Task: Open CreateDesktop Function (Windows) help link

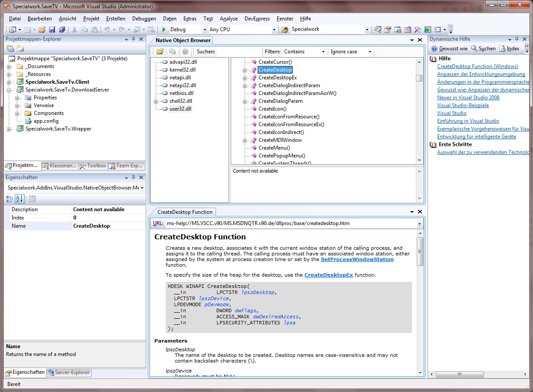Action: (x=477, y=66)
